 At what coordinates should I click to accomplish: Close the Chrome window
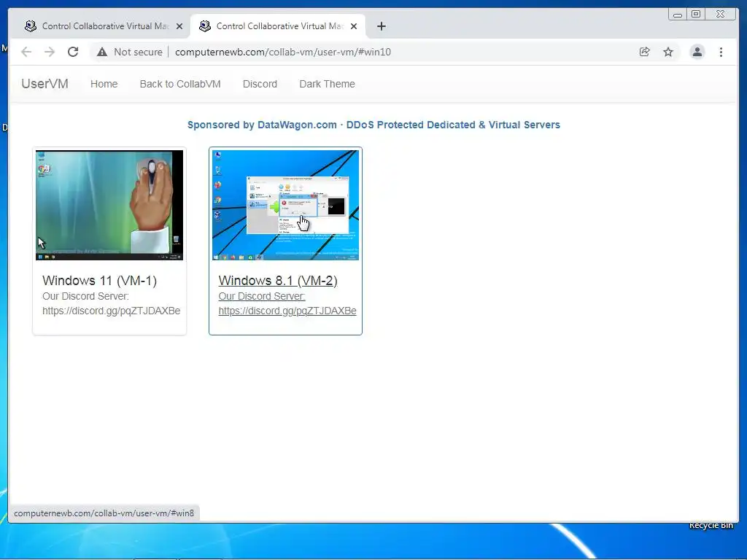(x=720, y=15)
